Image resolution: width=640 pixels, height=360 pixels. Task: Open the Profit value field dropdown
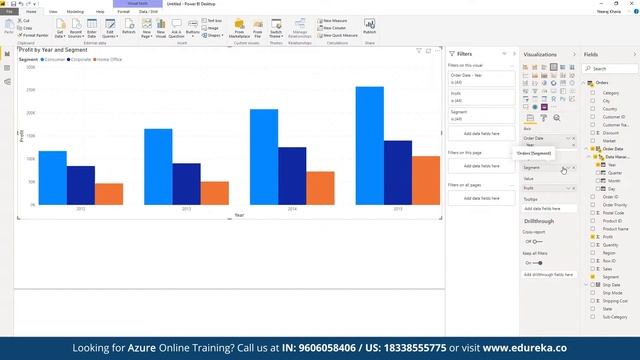pyautogui.click(x=568, y=188)
